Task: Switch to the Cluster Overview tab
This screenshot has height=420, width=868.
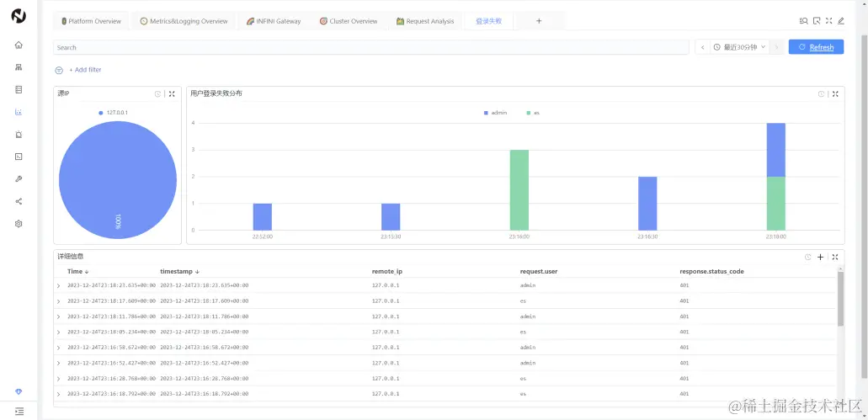Action: pyautogui.click(x=349, y=21)
